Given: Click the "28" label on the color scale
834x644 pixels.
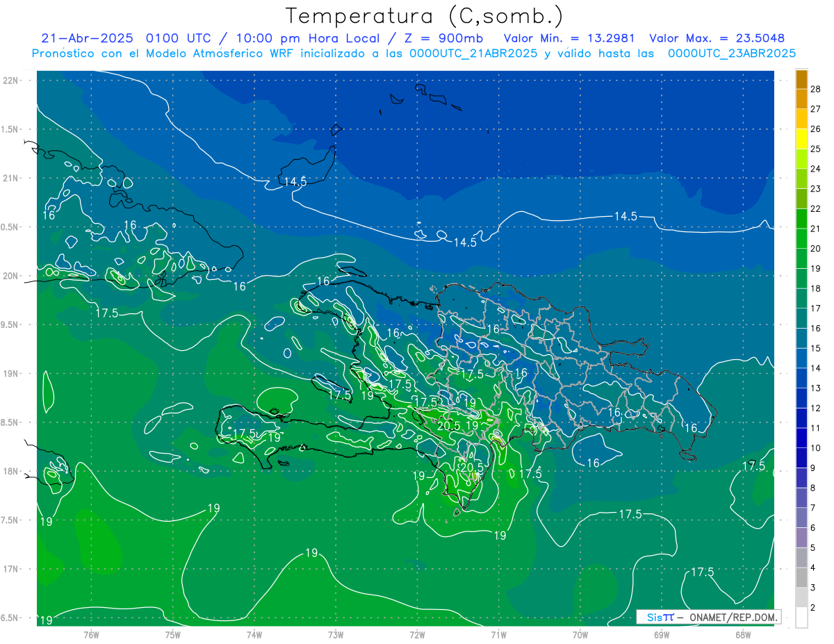Looking at the screenshot, I should point(816,88).
